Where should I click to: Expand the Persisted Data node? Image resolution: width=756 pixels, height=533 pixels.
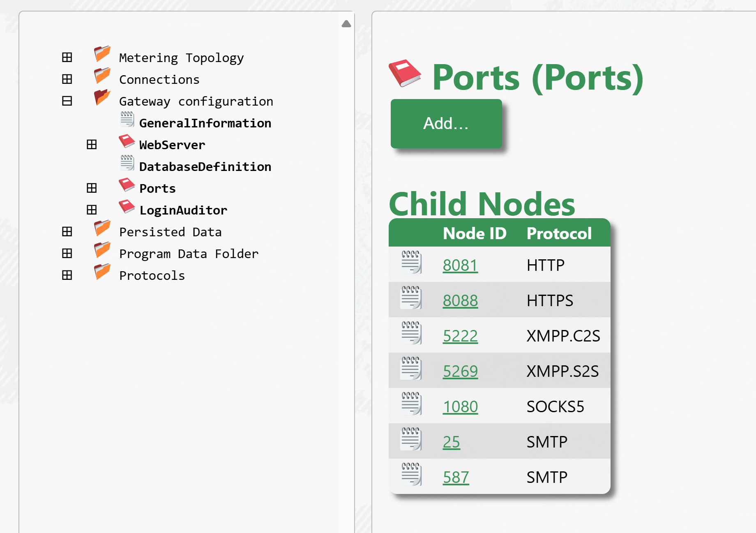[x=67, y=231]
